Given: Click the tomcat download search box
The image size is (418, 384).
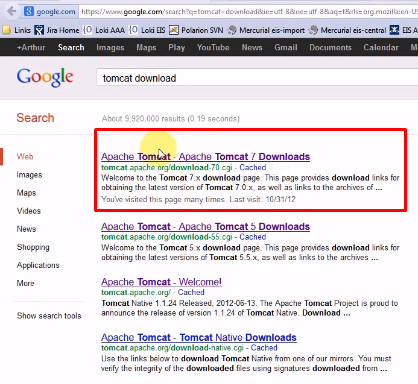Looking at the screenshot, I should (257, 78).
